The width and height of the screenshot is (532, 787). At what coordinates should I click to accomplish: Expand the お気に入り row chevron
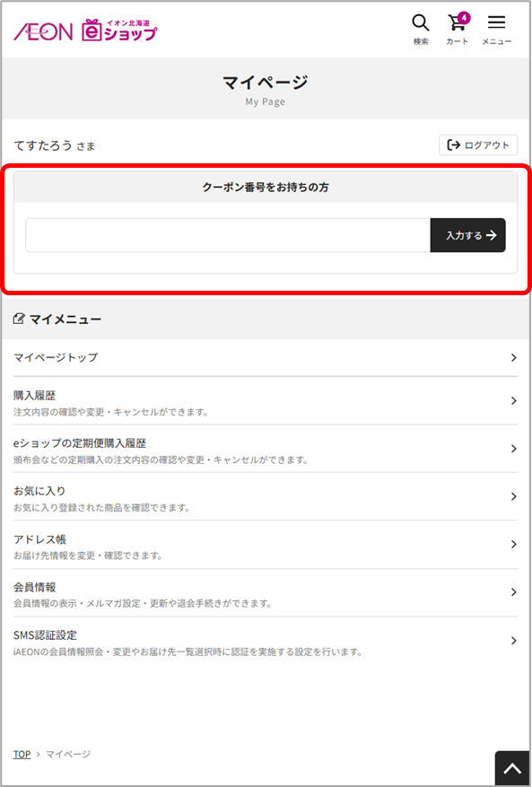(513, 496)
